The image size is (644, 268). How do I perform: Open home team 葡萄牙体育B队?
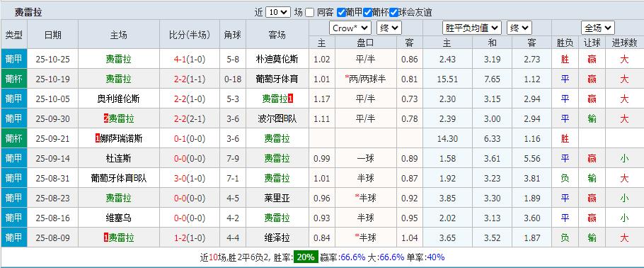coord(119,178)
